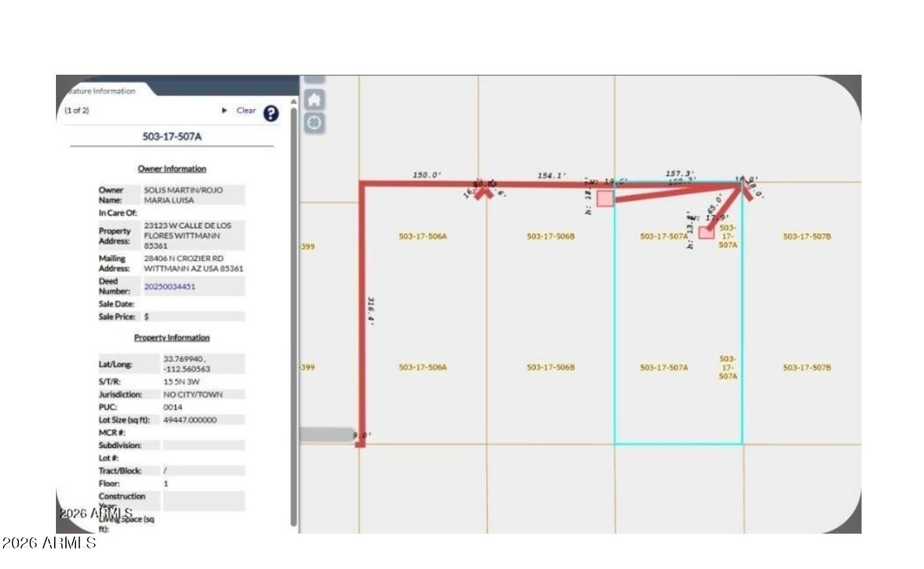Click lower 503-17-507B parcel label
This screenshot has height=569, width=924.
pos(807,367)
